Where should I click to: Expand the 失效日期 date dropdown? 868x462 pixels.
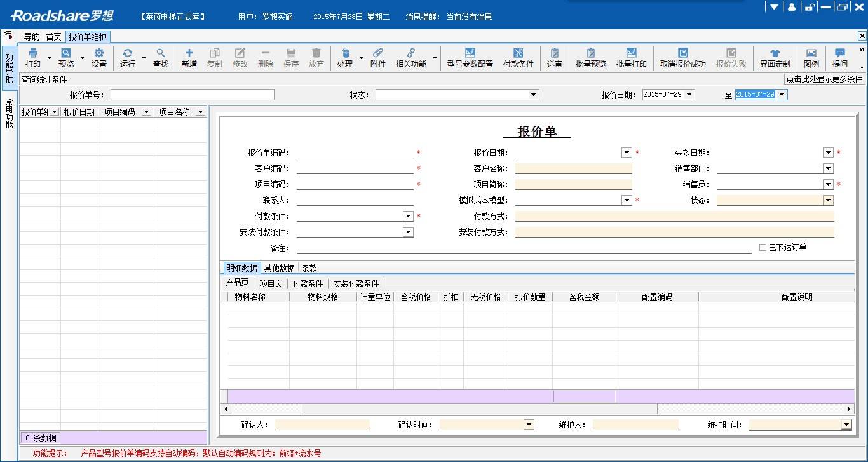coord(828,153)
